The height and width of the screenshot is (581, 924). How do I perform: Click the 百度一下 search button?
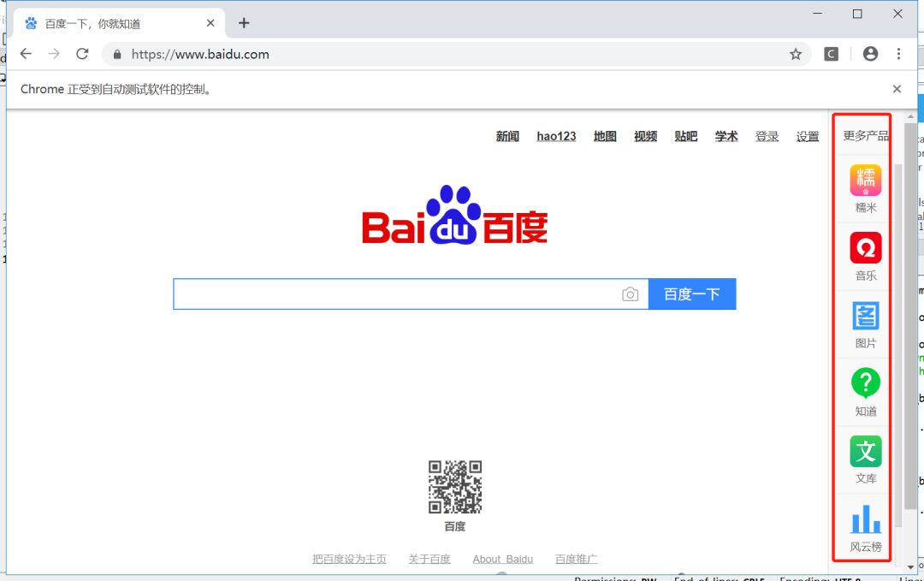pos(692,294)
